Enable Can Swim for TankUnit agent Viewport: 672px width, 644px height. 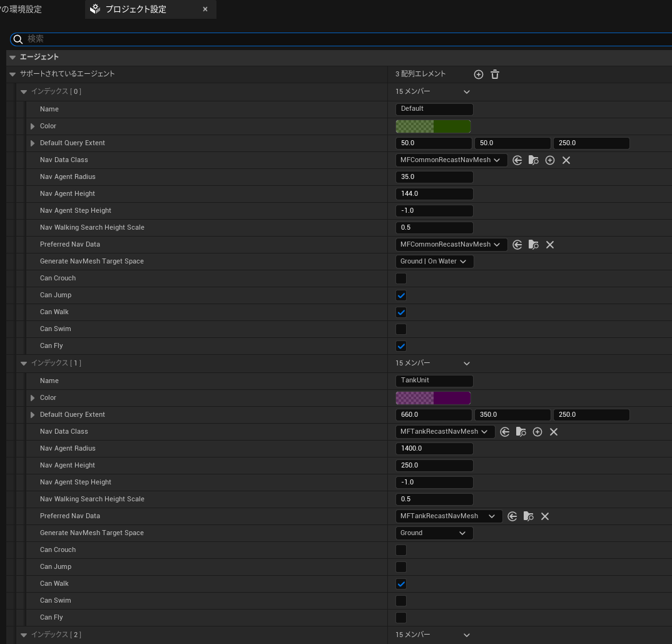tap(401, 601)
